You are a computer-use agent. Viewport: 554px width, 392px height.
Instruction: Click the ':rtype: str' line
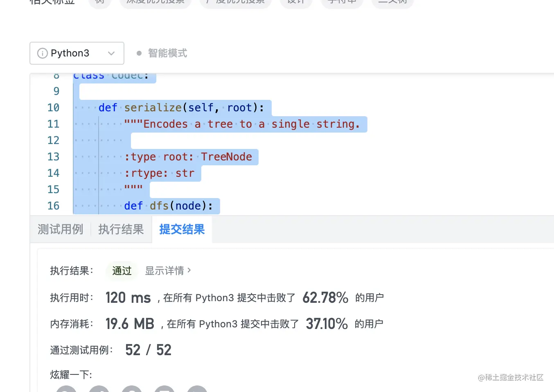tap(159, 173)
